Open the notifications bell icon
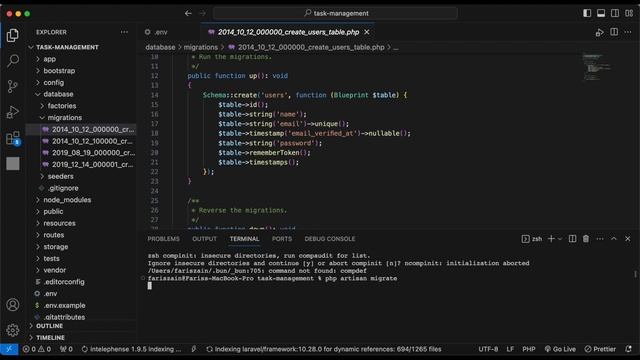 629,349
